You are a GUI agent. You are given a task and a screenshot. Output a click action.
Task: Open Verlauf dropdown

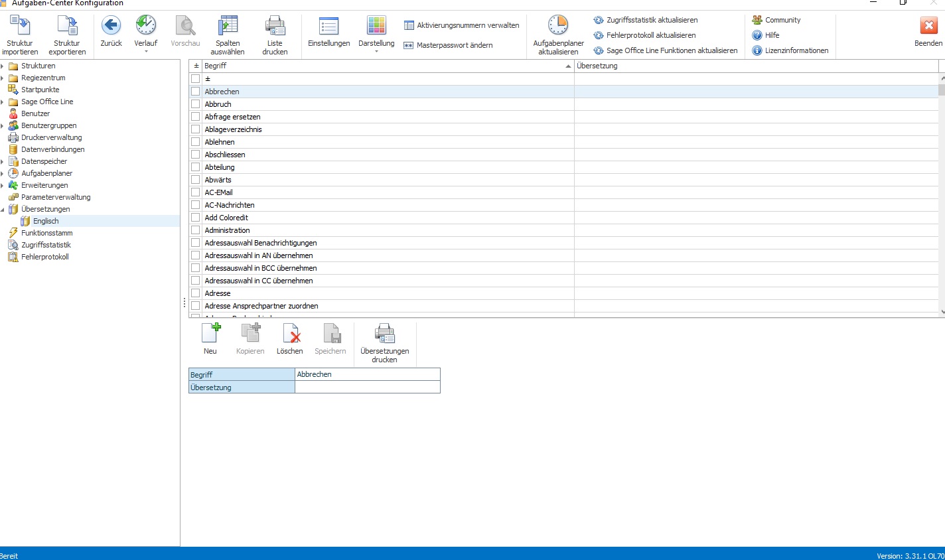[146, 51]
